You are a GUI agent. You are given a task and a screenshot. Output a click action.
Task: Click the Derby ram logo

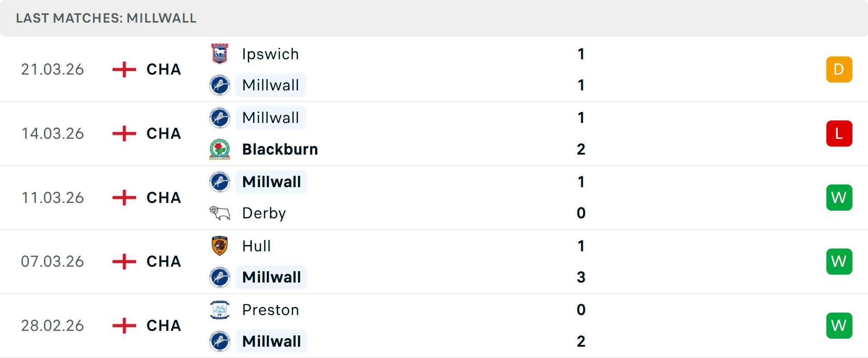coord(219,213)
